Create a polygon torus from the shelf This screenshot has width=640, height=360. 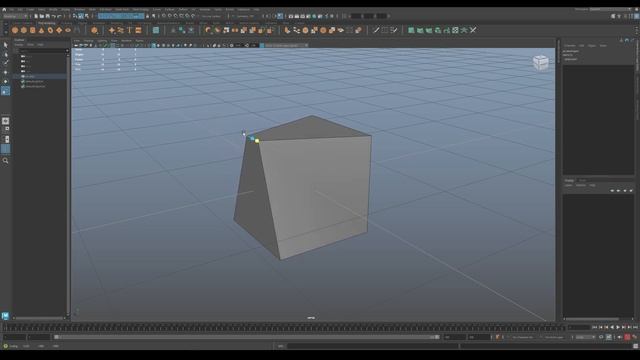[50, 30]
